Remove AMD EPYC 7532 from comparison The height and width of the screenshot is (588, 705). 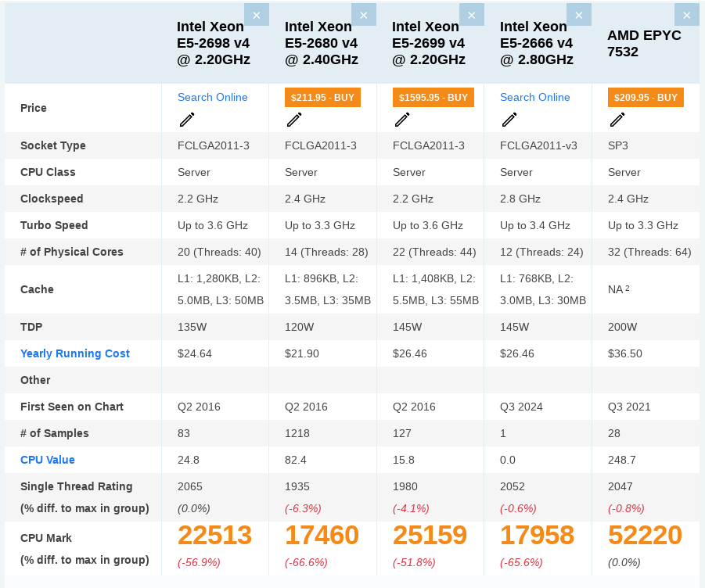click(x=686, y=15)
